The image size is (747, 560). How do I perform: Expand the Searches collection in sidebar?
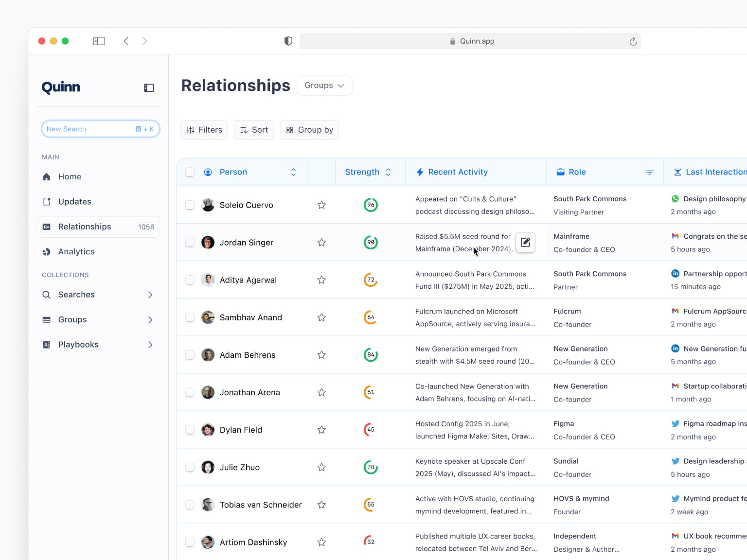point(150,295)
